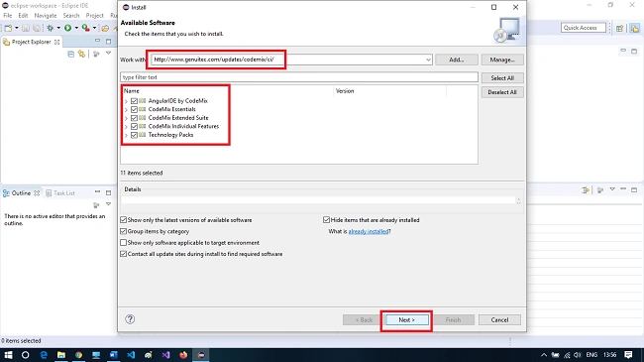Click the New wizard icon in Eclipse toolbar

8,28
